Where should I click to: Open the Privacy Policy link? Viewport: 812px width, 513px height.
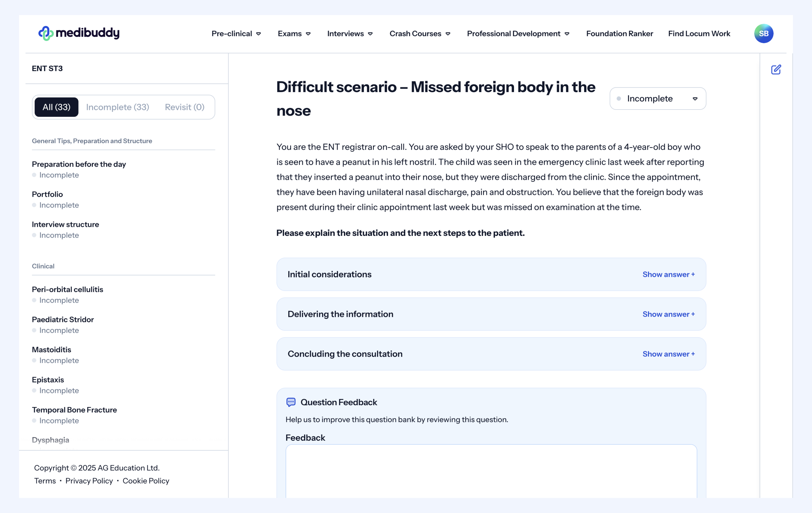89,481
